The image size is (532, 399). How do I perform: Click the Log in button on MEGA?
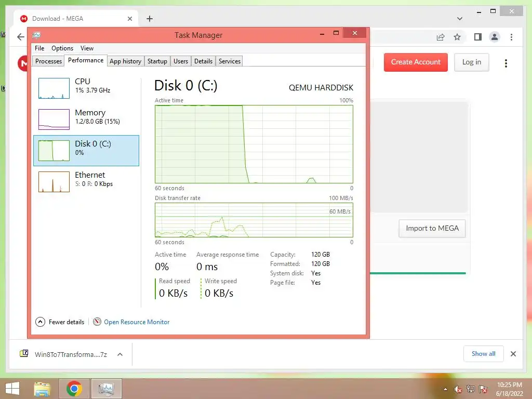tap(472, 62)
